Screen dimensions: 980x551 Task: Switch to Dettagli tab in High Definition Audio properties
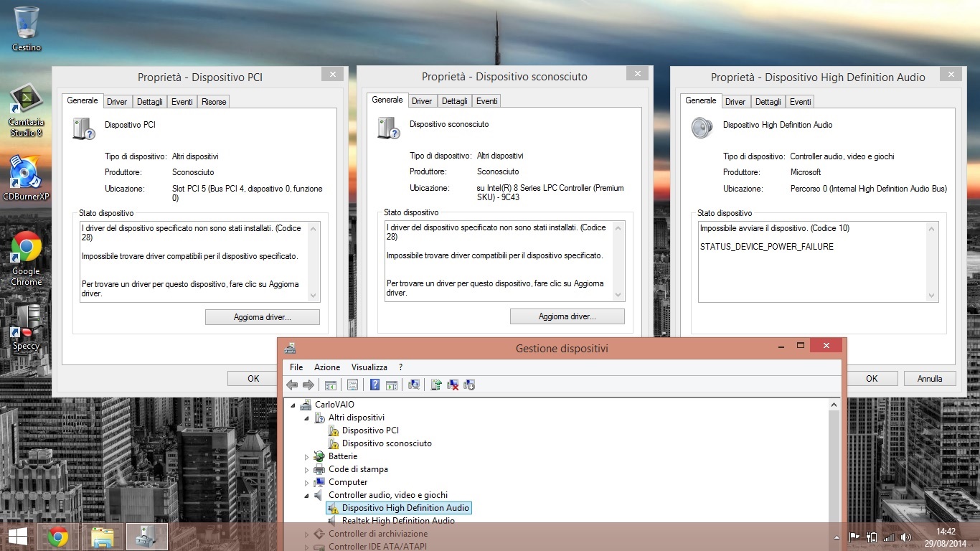(x=768, y=102)
